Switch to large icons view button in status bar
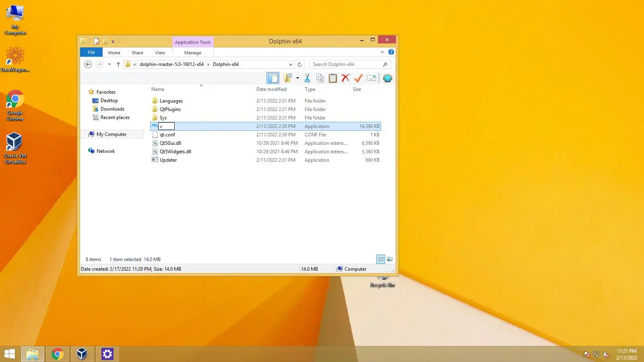This screenshot has width=644, height=362. [390, 259]
